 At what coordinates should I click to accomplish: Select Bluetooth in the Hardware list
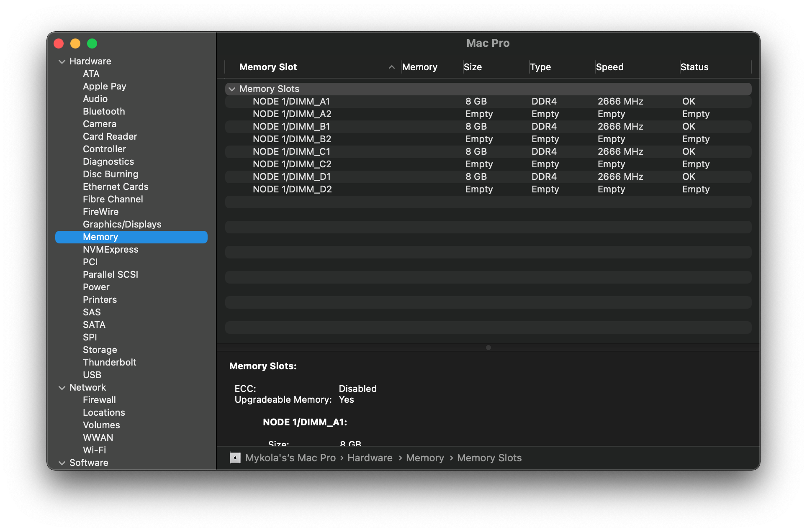click(x=104, y=111)
